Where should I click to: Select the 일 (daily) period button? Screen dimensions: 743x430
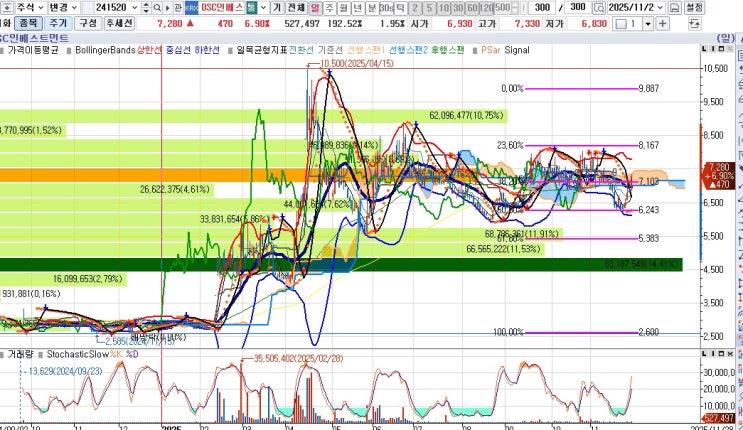click(315, 8)
